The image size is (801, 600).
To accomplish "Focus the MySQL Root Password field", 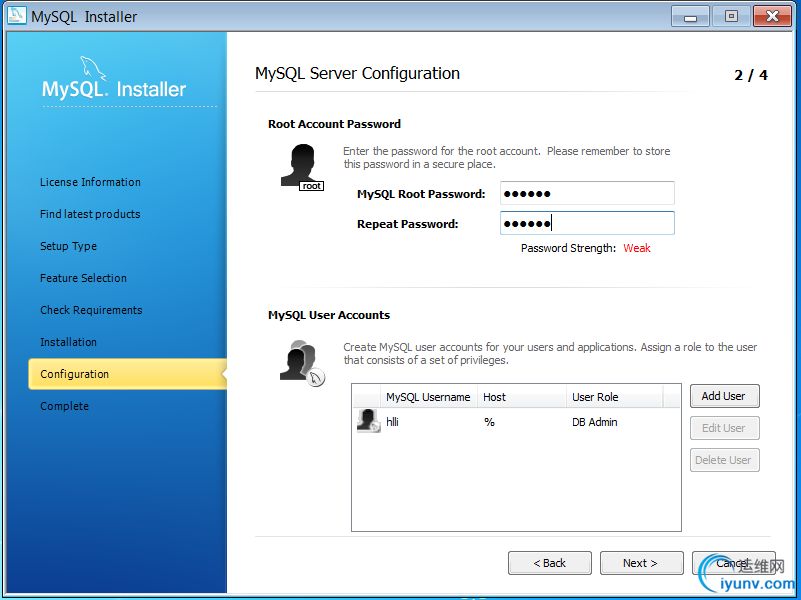I will 587,194.
